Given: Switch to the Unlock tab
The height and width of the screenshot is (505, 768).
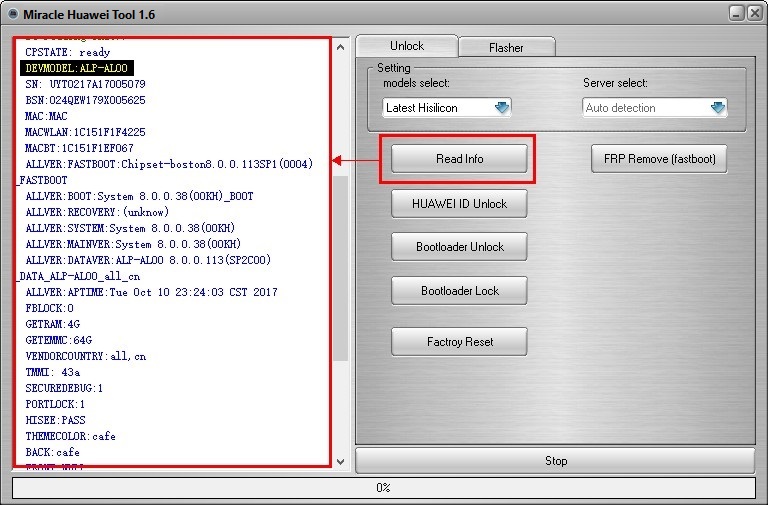Looking at the screenshot, I should tap(407, 46).
